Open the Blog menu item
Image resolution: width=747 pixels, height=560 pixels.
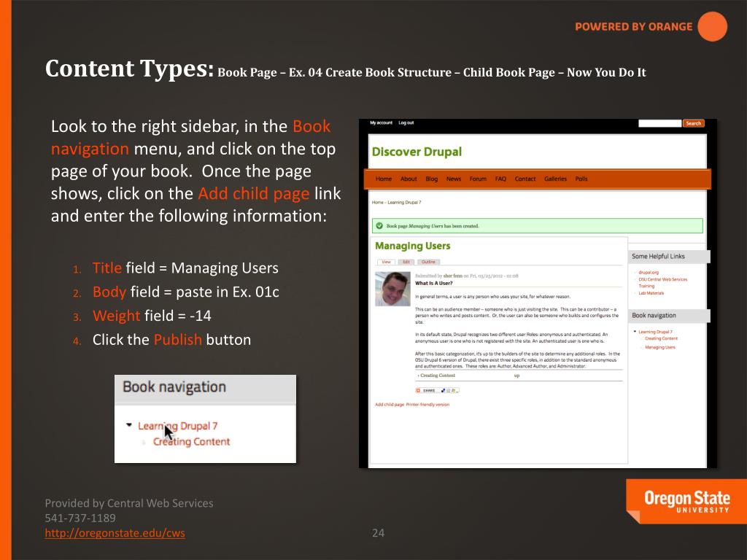tap(432, 179)
